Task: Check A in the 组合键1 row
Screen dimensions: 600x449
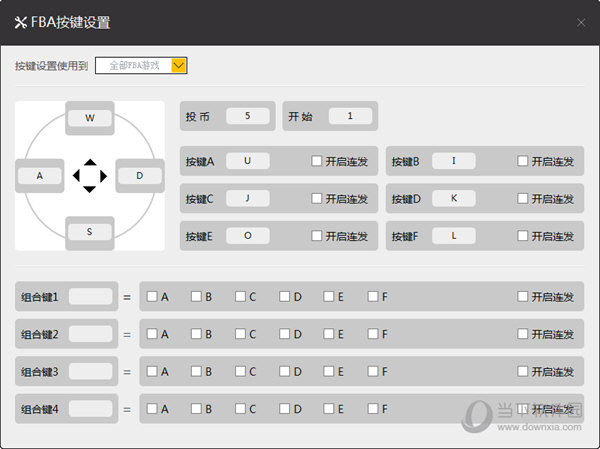Action: coord(152,296)
